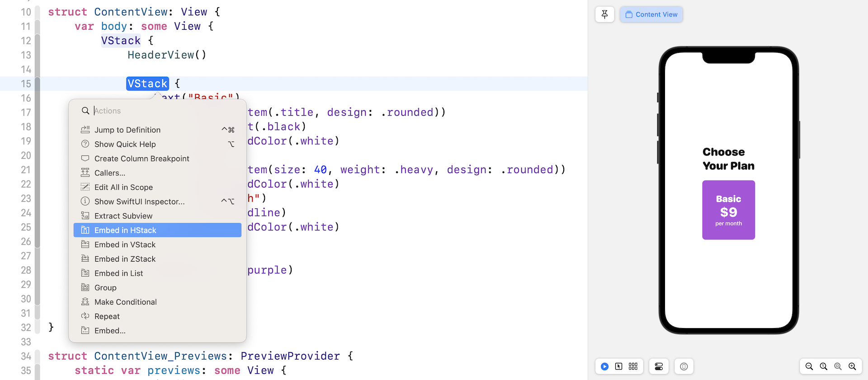Start the live preview play button
This screenshot has width=868, height=380.
(604, 366)
